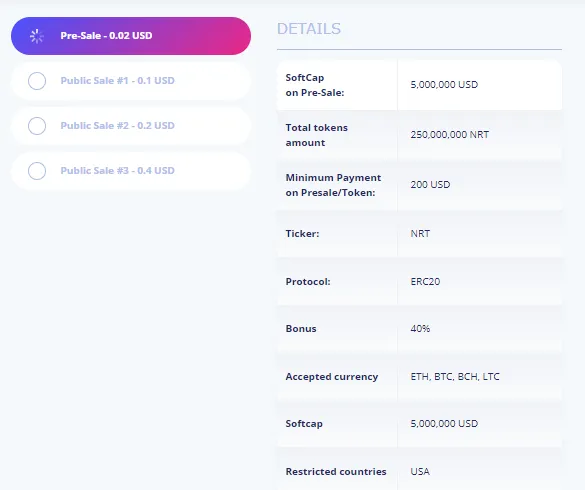Viewport: 585px width, 490px height.
Task: Click the 5,000,000 USD Pre-Sale softcap value
Action: point(444,85)
